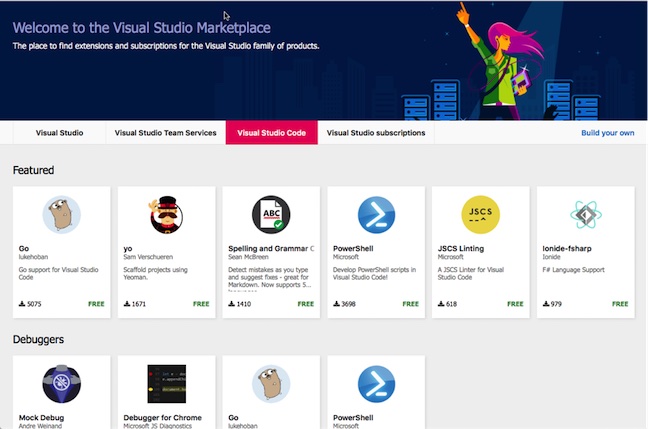
Task: Go to Visual Studio subscriptions tab
Action: click(x=376, y=133)
